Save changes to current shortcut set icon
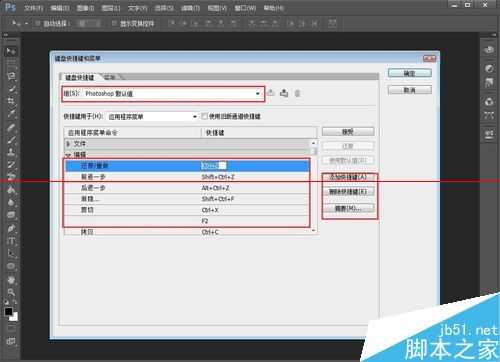 coord(271,93)
